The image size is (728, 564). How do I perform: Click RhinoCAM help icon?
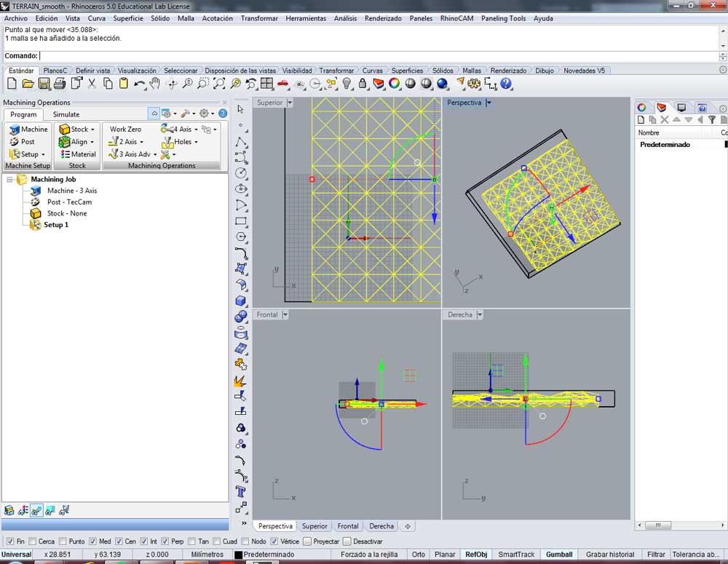pyautogui.click(x=223, y=114)
